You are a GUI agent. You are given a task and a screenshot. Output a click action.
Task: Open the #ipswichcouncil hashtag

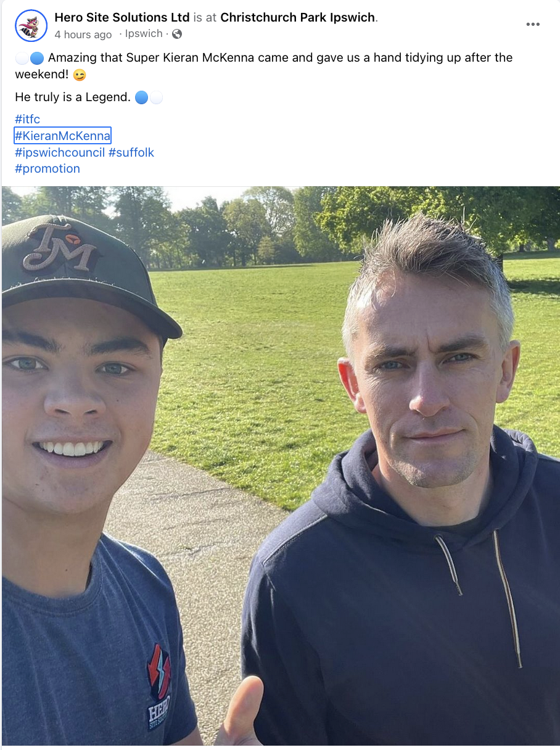(x=60, y=152)
